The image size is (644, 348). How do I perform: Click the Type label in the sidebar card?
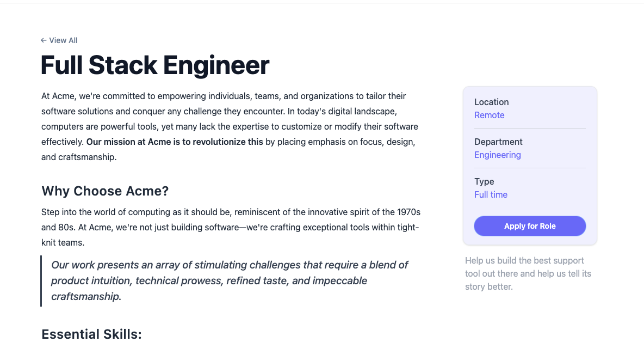coord(484,181)
